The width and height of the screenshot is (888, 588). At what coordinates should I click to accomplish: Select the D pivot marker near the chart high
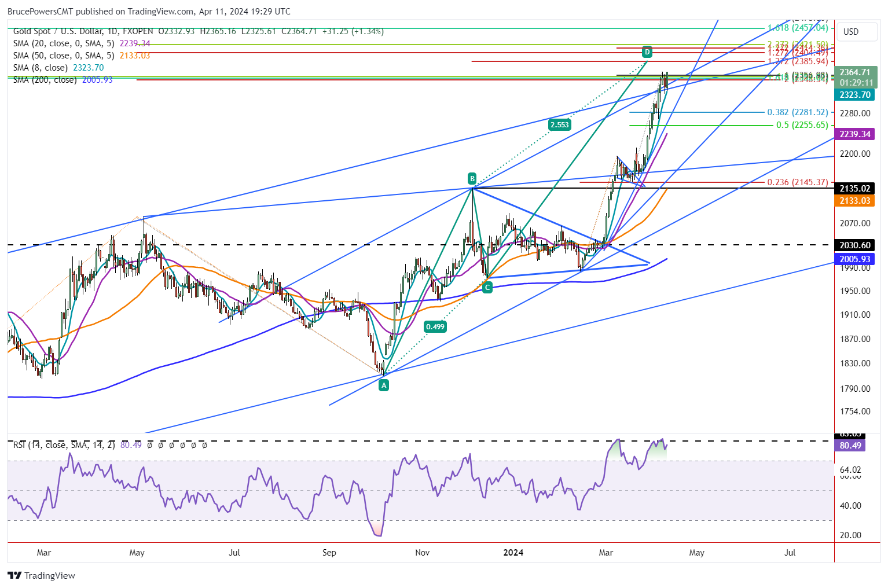[647, 52]
